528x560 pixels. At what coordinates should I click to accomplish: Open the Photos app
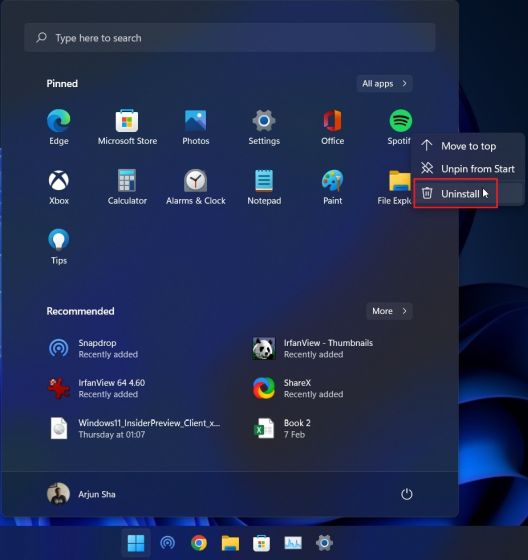tap(195, 128)
